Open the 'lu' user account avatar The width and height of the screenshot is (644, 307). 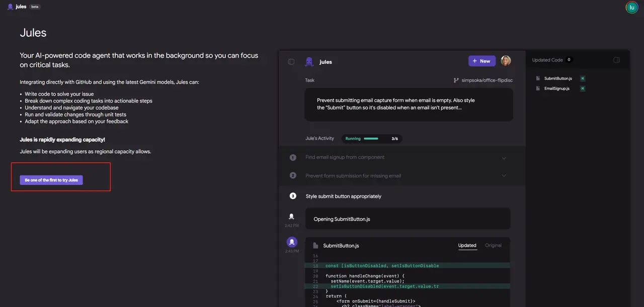[x=632, y=7]
